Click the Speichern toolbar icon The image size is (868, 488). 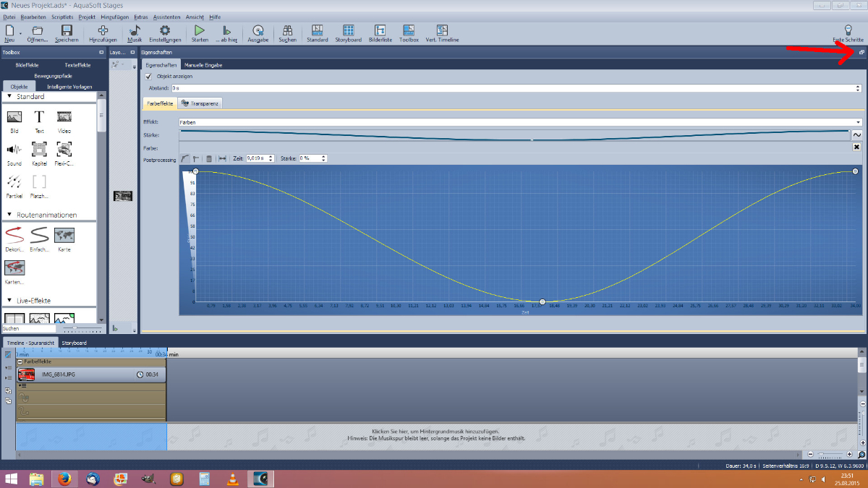tap(67, 33)
